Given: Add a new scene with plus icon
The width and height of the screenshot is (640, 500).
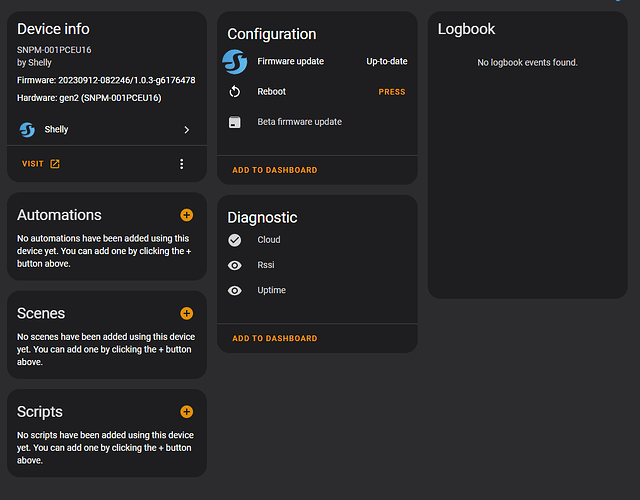Looking at the screenshot, I should pos(186,314).
